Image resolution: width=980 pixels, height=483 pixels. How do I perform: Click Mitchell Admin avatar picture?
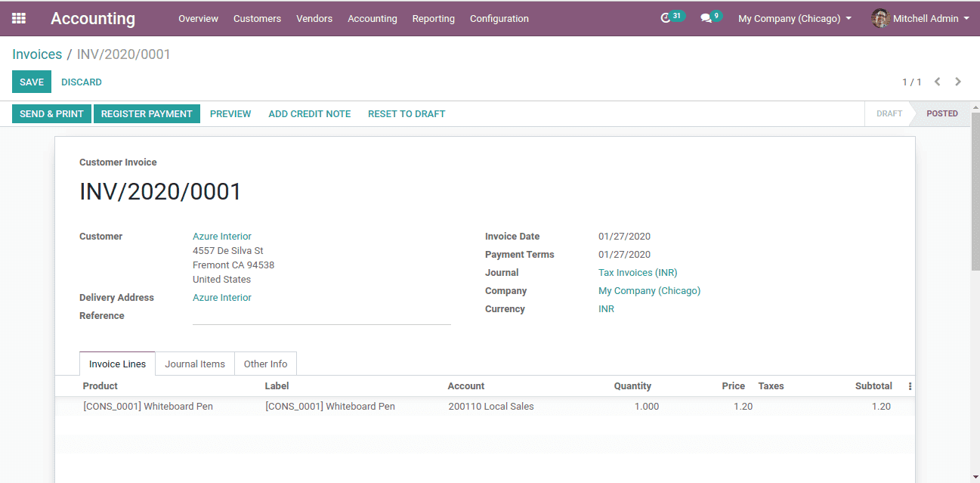point(880,18)
